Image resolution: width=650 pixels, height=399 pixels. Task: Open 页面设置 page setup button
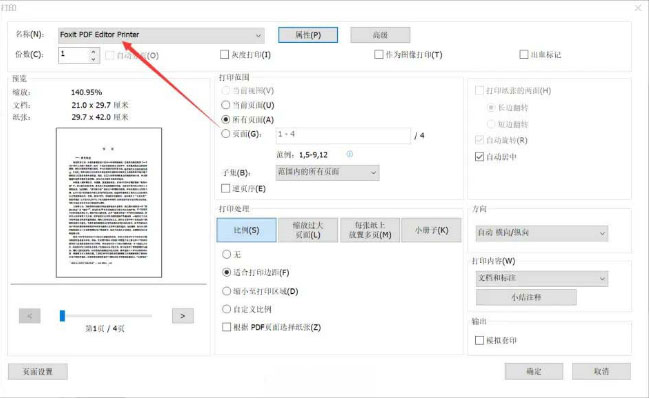[x=38, y=372]
